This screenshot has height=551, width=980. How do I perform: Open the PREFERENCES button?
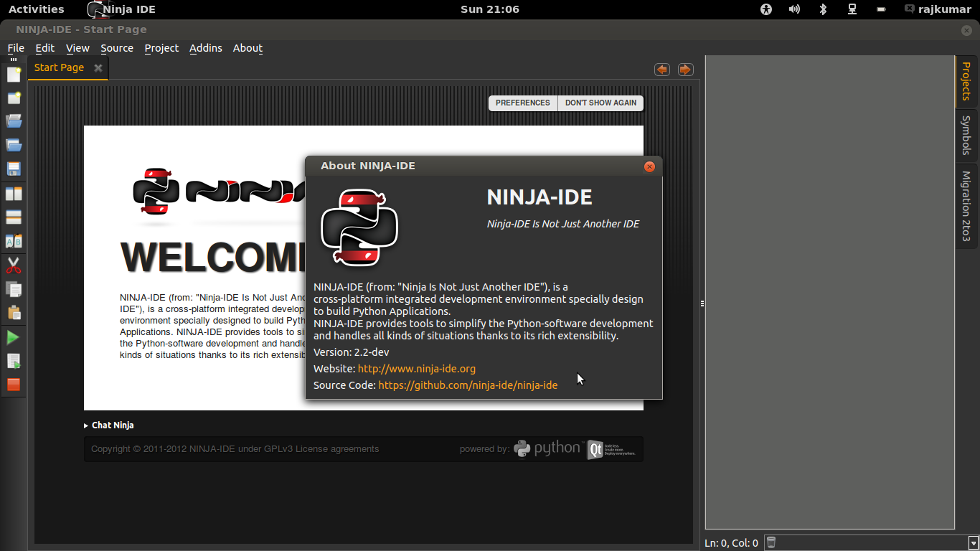click(x=523, y=103)
